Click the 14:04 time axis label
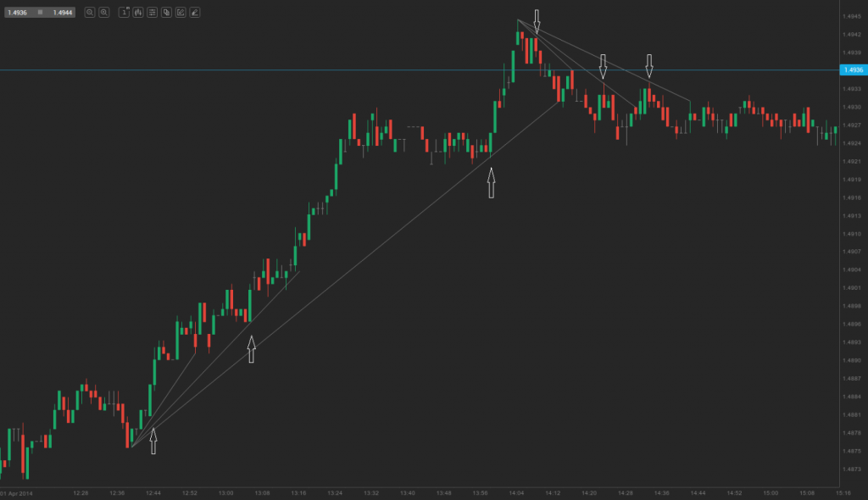 coord(516,493)
